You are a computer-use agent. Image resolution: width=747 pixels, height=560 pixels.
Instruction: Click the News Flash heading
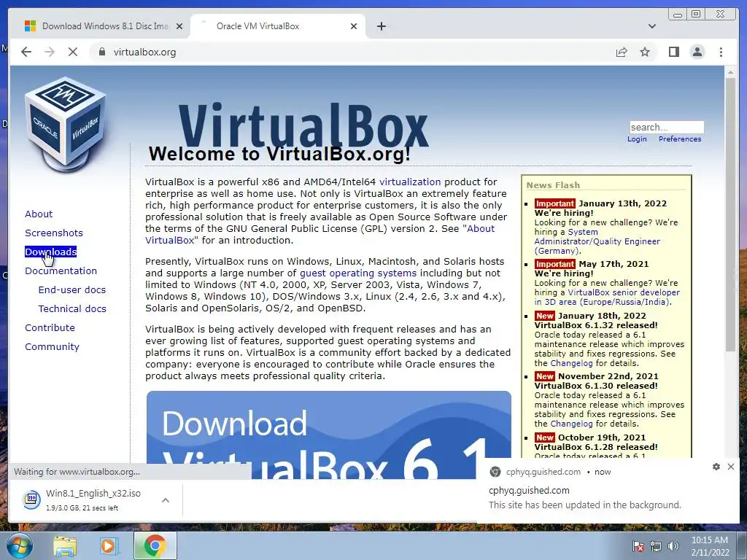553,185
